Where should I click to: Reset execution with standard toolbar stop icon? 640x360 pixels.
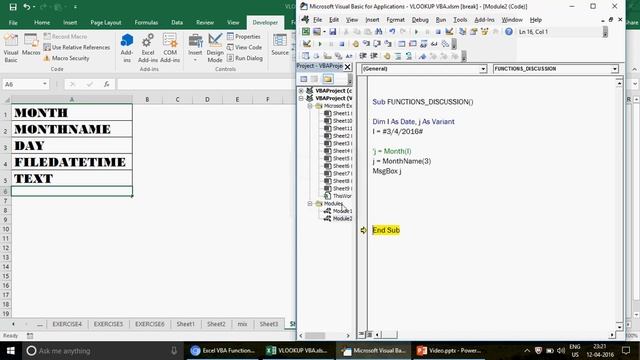pos(438,31)
